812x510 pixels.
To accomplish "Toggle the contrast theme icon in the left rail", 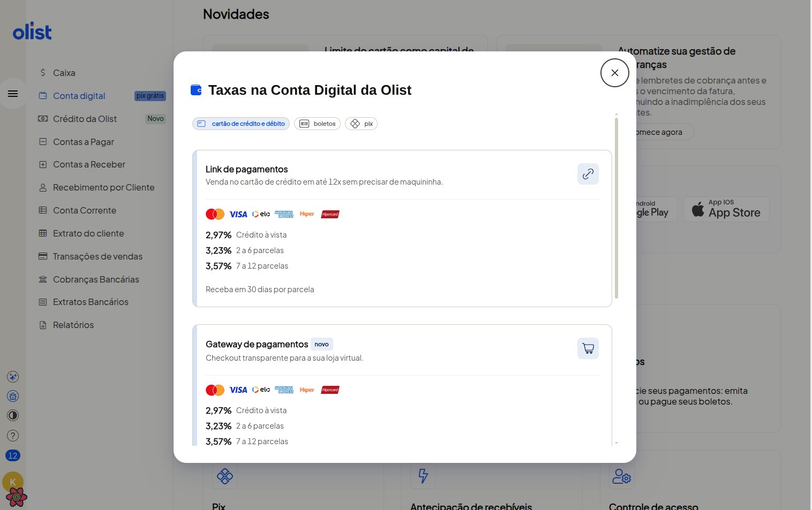I will tap(13, 415).
